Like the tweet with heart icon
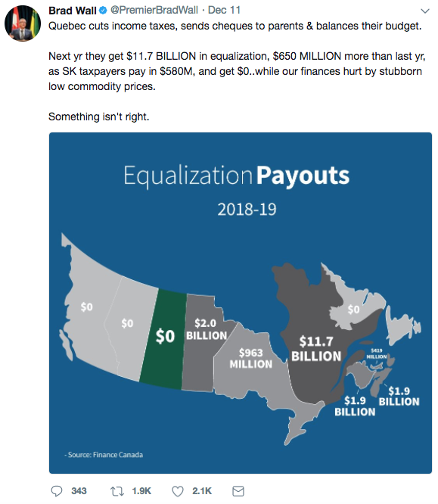This screenshot has height=504, width=438. (178, 491)
